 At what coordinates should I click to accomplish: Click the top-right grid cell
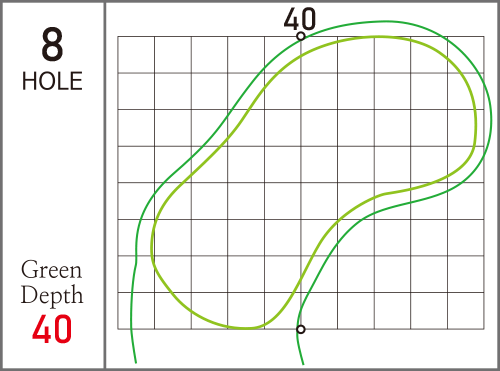point(465,55)
